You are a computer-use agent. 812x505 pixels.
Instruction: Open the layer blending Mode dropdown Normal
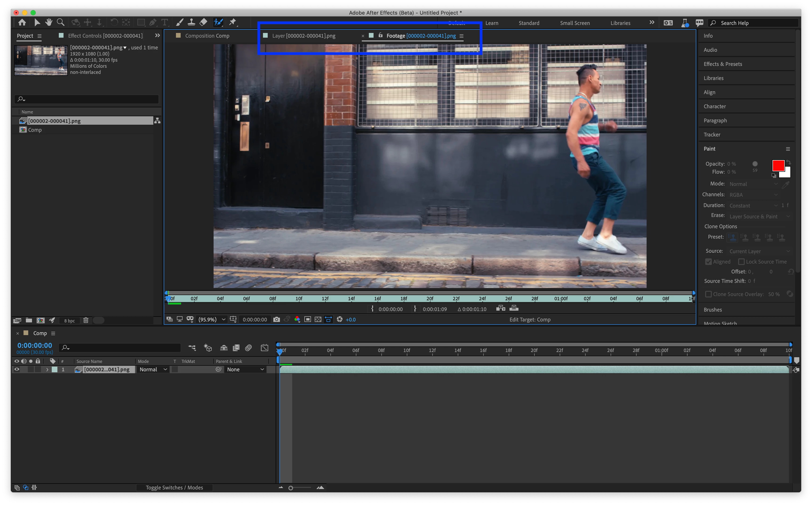point(153,369)
